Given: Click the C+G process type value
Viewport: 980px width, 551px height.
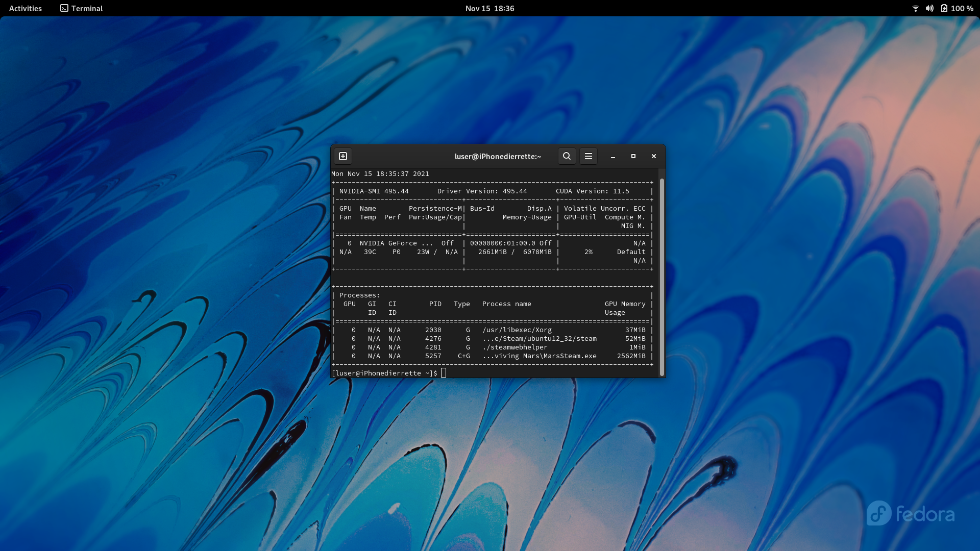Looking at the screenshot, I should pyautogui.click(x=464, y=356).
